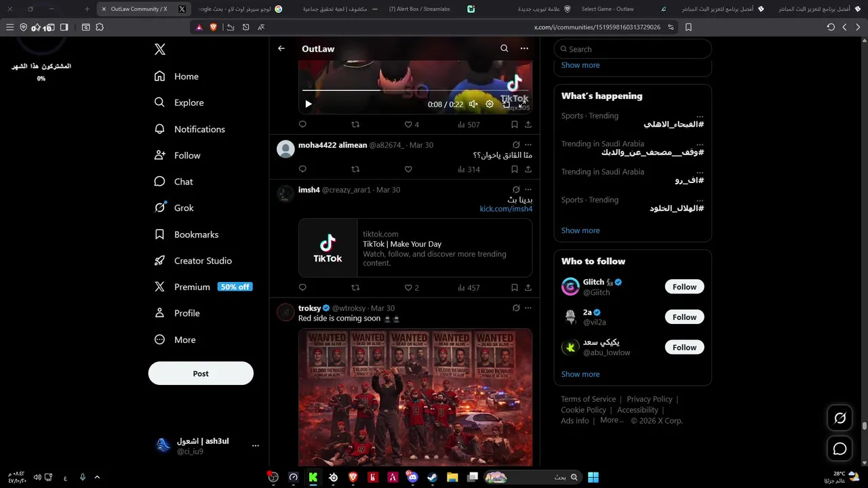Play the TikTok video
Viewport: 868px width, 488px height.
pyautogui.click(x=309, y=104)
